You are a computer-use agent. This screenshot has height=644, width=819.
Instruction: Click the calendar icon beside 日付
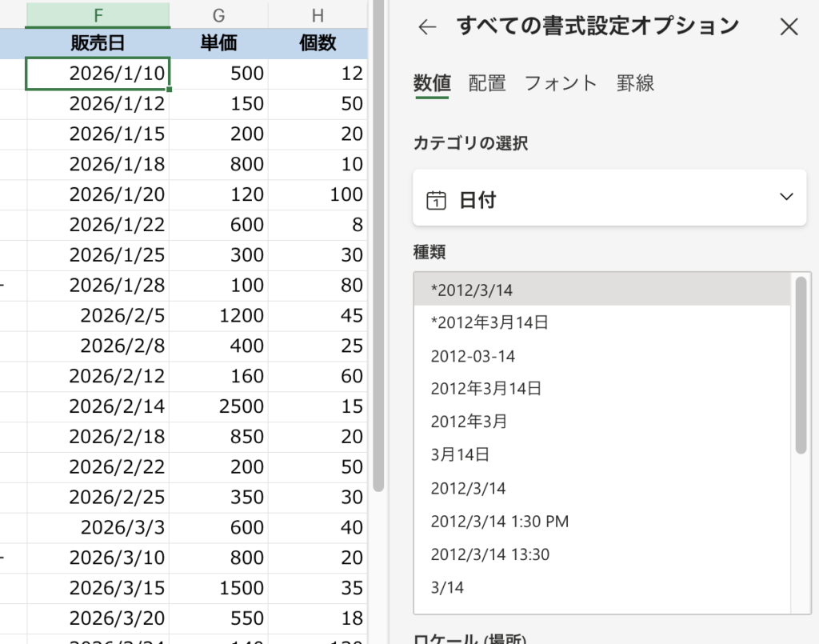click(x=436, y=200)
